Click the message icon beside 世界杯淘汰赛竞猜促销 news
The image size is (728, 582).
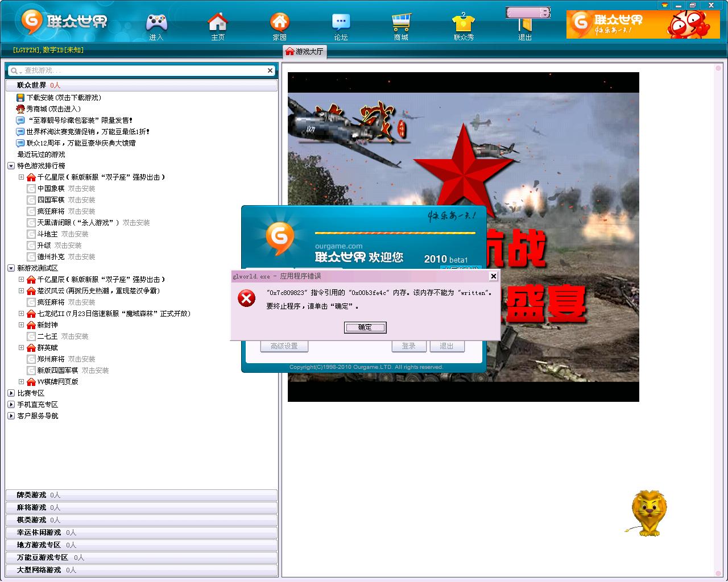20,132
